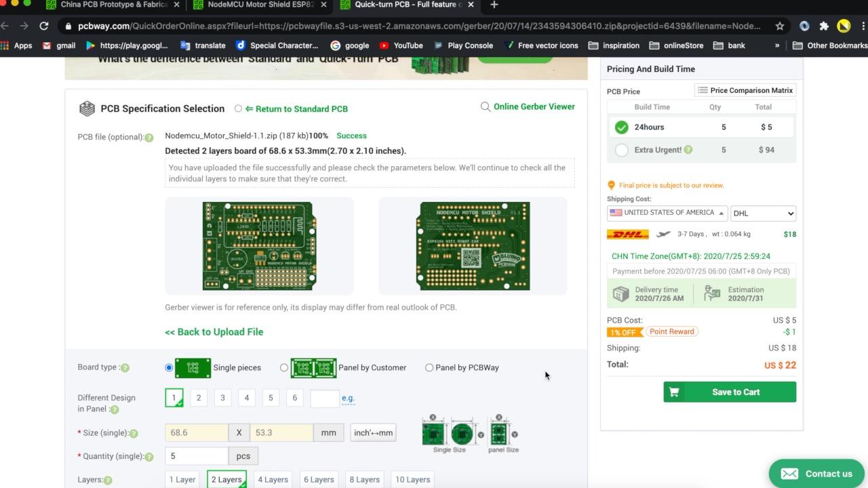Click help icon beside Board type

coord(125,367)
